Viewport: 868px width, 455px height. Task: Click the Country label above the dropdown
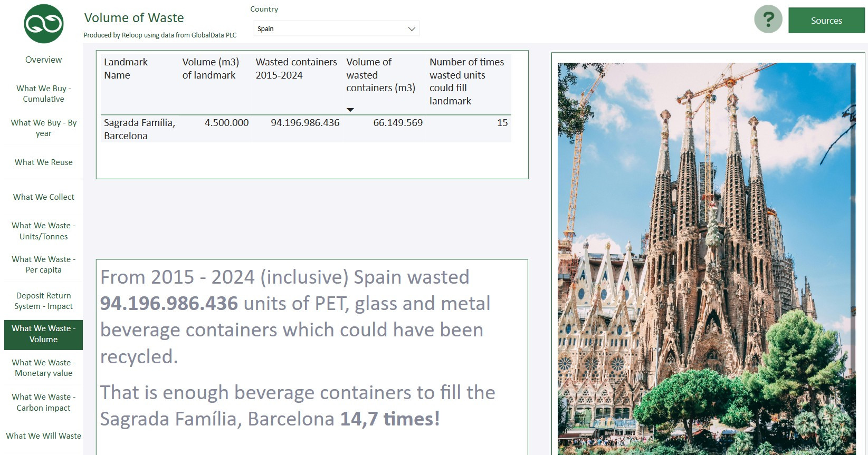pyautogui.click(x=264, y=9)
